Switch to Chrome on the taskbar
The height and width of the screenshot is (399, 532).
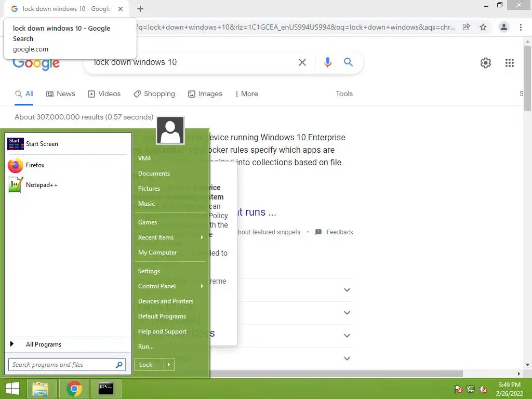74,389
